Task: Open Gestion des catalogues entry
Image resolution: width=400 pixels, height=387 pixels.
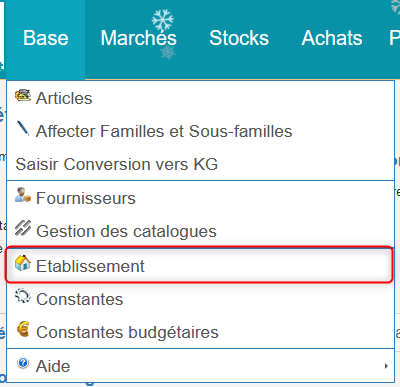Action: (x=200, y=231)
